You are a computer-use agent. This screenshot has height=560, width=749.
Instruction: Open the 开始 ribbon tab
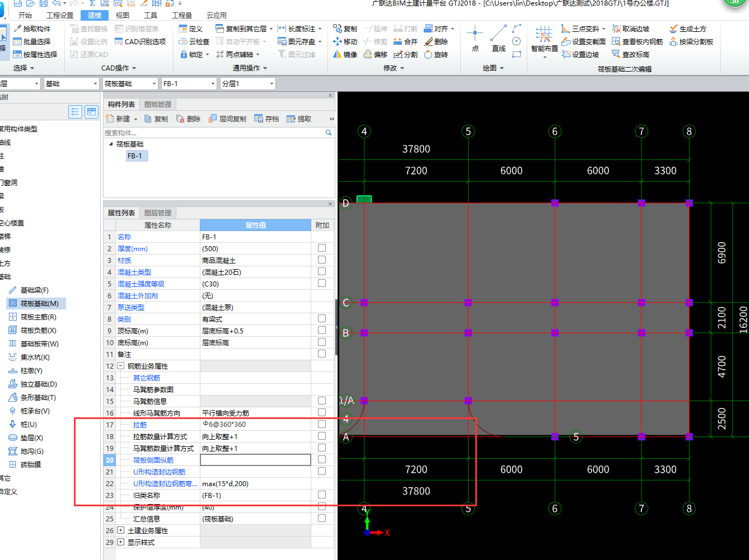25,16
